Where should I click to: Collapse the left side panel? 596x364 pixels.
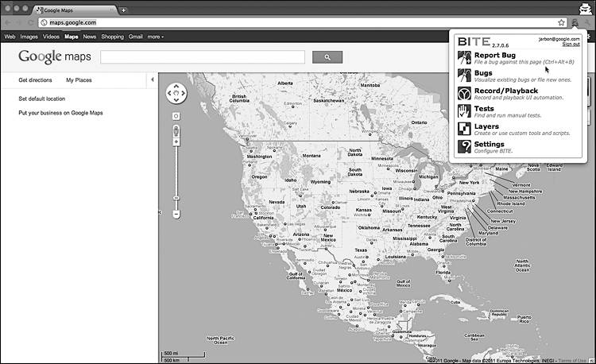tap(153, 79)
